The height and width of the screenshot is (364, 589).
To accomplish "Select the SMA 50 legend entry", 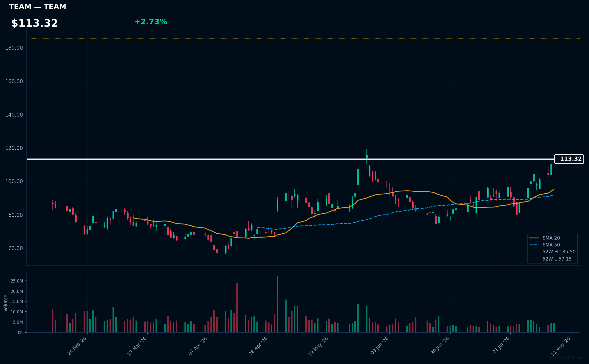I will [545, 245].
